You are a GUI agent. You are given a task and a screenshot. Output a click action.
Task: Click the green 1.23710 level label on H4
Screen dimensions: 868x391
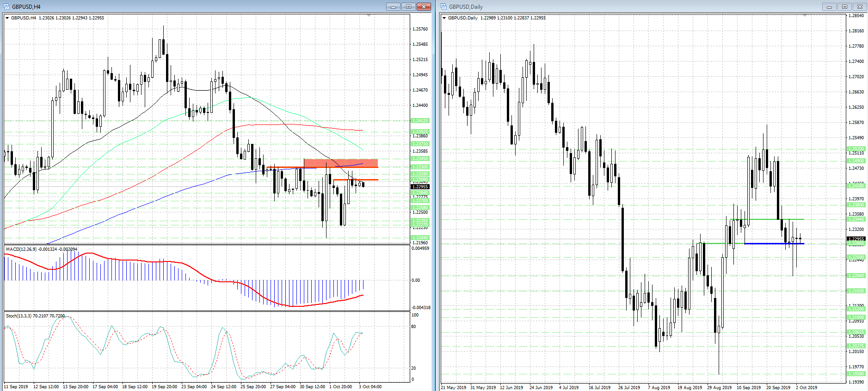coord(420,144)
